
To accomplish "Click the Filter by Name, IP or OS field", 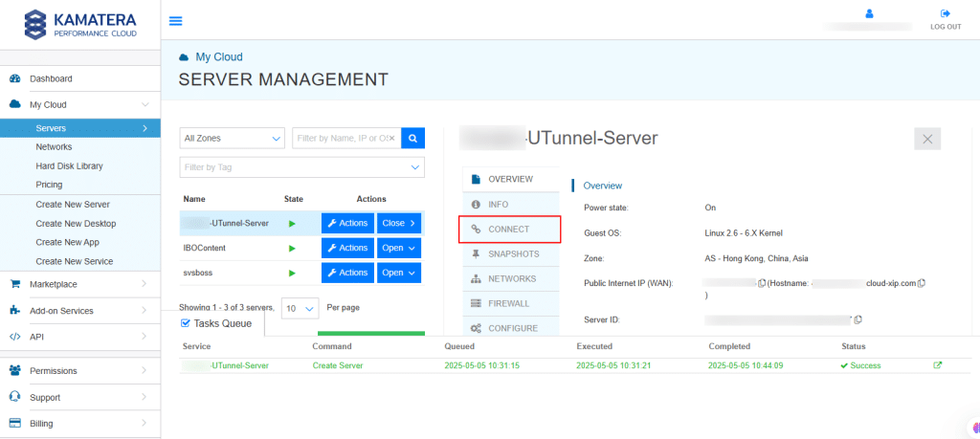I will [x=346, y=138].
